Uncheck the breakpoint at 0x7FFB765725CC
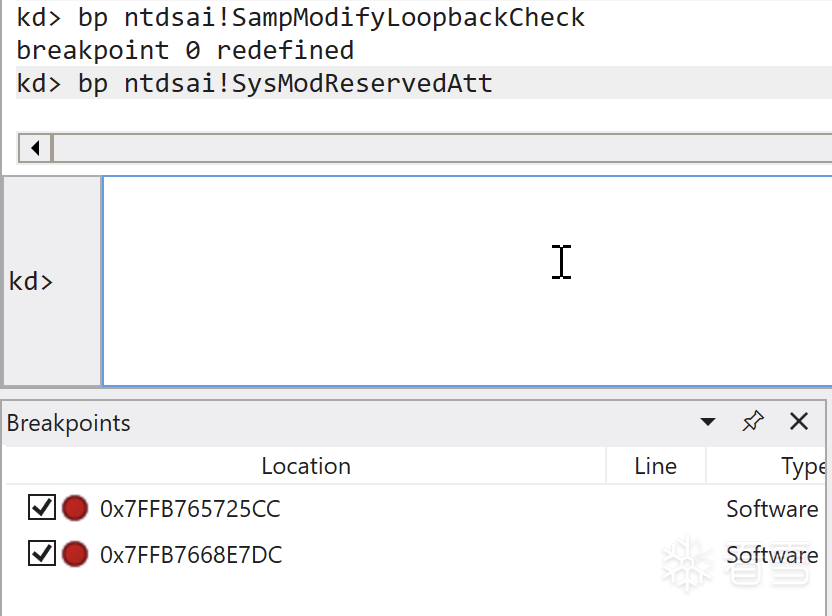 [41, 508]
